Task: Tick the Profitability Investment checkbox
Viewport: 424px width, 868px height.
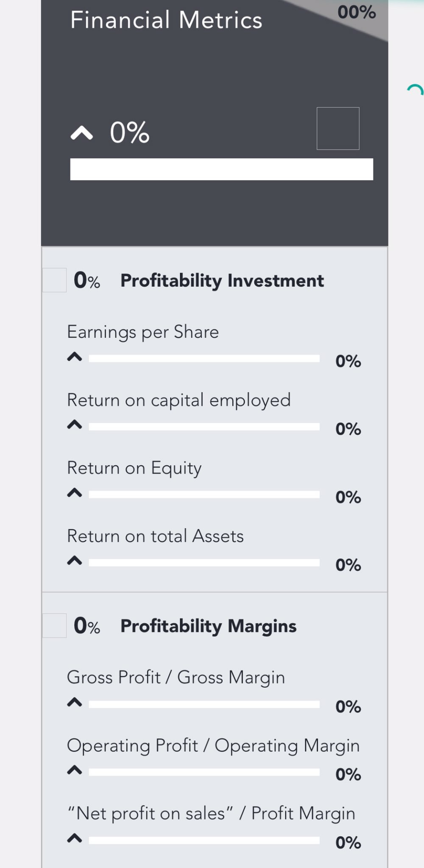Action: point(54,280)
